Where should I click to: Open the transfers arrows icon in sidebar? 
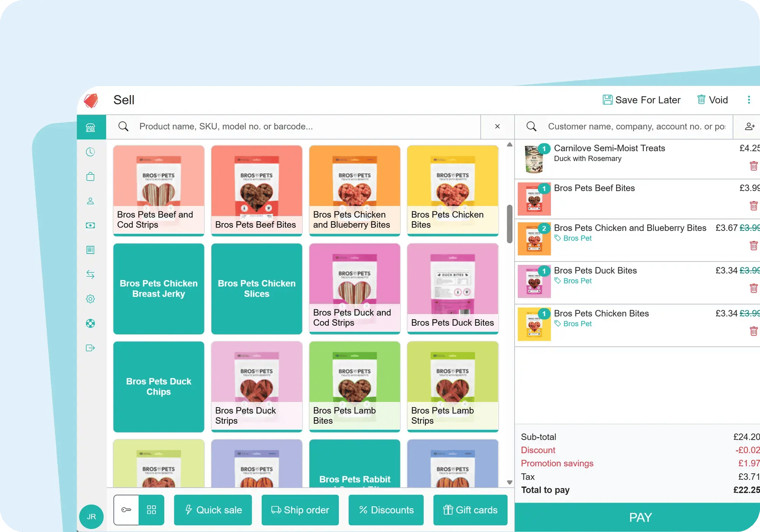coord(90,274)
